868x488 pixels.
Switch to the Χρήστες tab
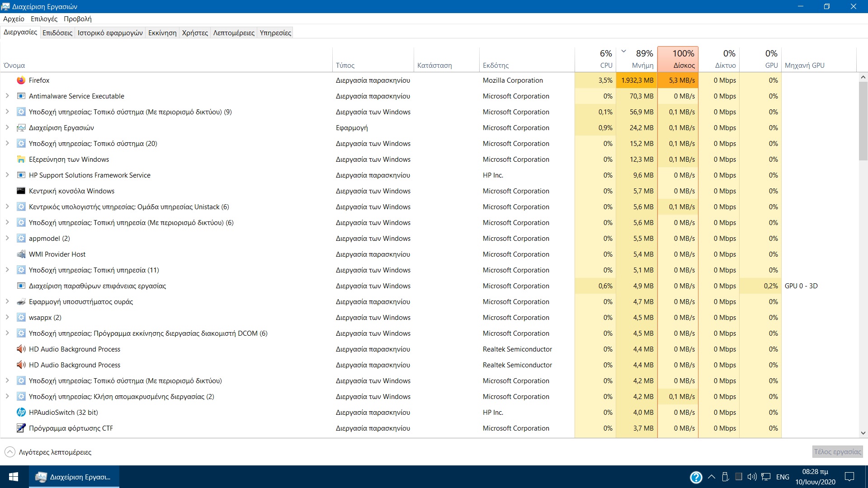pos(195,33)
